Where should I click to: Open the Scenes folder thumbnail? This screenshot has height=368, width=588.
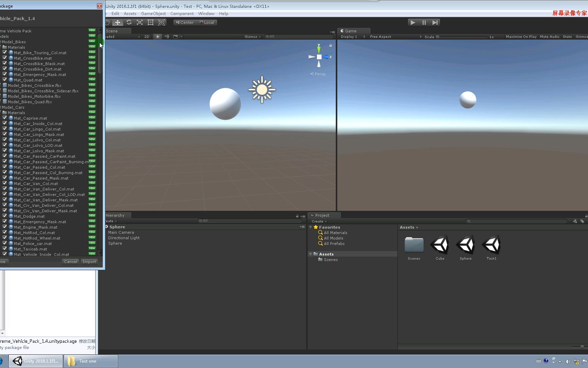tap(414, 245)
